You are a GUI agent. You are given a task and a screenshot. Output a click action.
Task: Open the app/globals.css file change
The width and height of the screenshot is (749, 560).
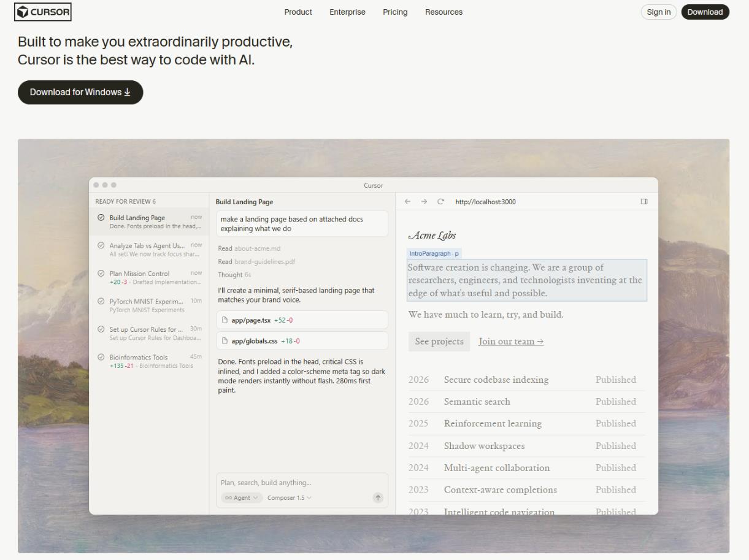302,341
